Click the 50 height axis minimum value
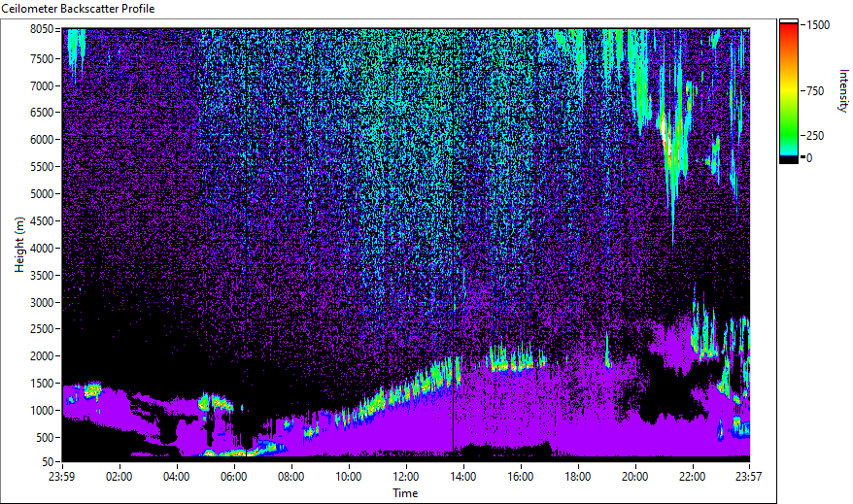Screen dimensions: 853x504 coord(48,462)
